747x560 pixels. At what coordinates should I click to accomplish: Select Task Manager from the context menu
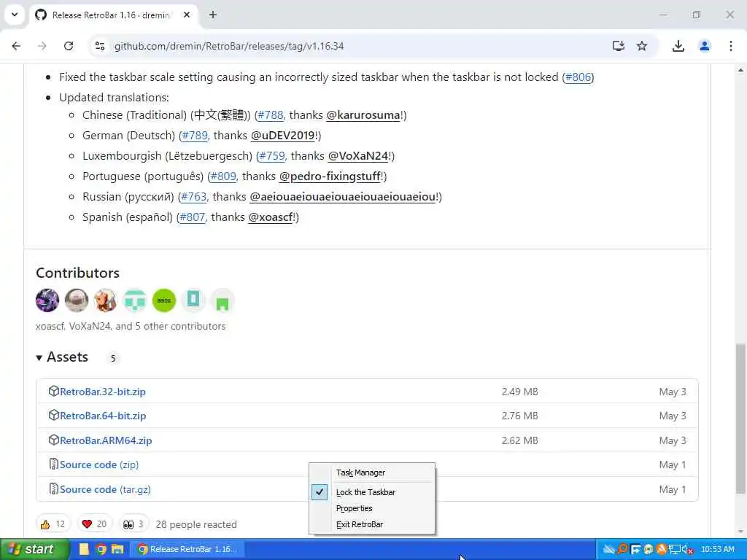tap(371, 472)
